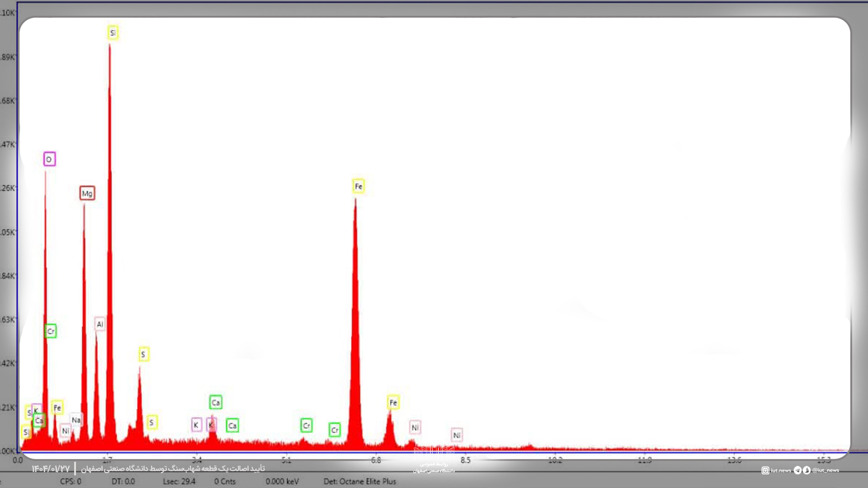Select the Si label at tallest peak
The height and width of the screenshot is (488, 868).
click(x=113, y=33)
